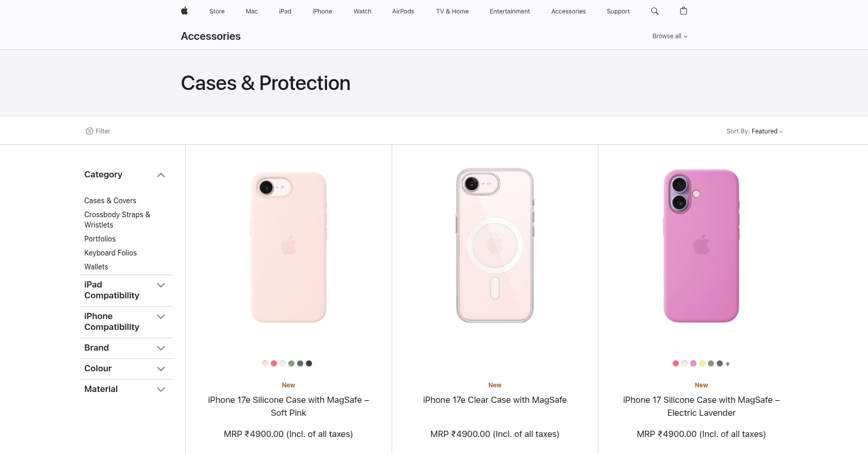
Task: Select Cases & Covers category link
Action: point(110,201)
